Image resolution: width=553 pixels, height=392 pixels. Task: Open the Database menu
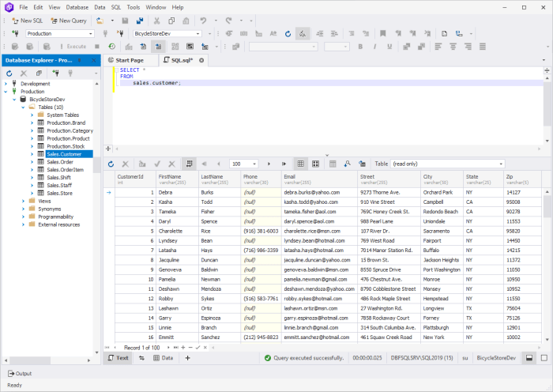click(x=77, y=7)
